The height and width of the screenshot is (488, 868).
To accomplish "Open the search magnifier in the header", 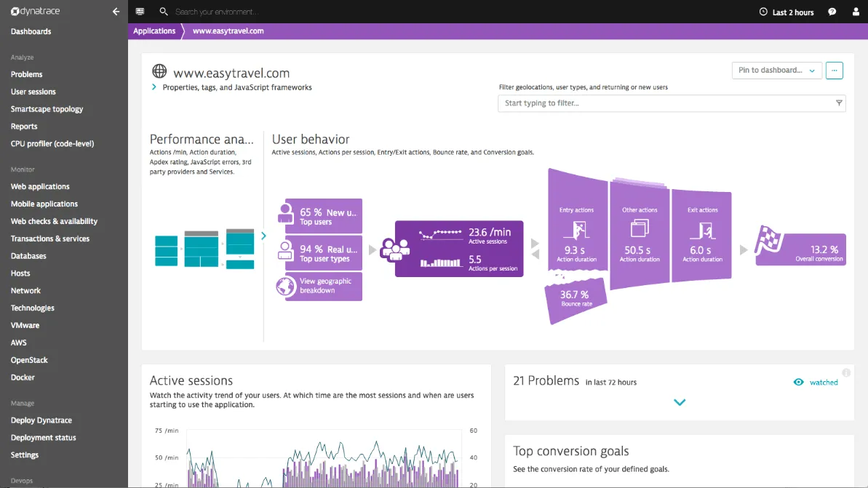I will (164, 12).
